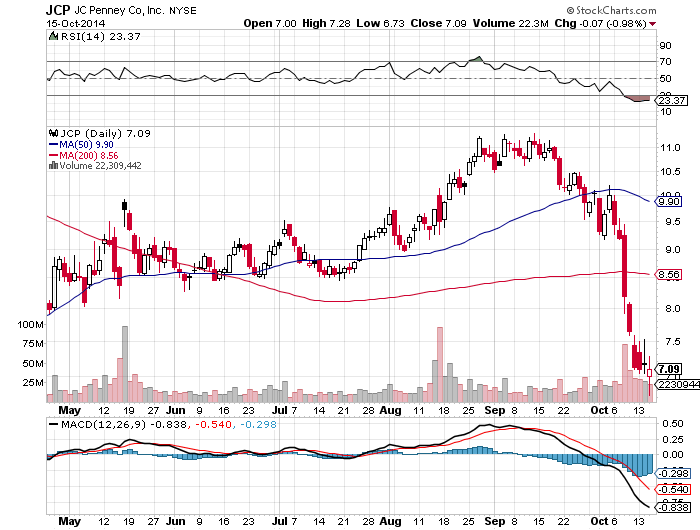Click the candlestick icon beside JCP (Daily)
The width and height of the screenshot is (700, 530).
pyautogui.click(x=54, y=133)
